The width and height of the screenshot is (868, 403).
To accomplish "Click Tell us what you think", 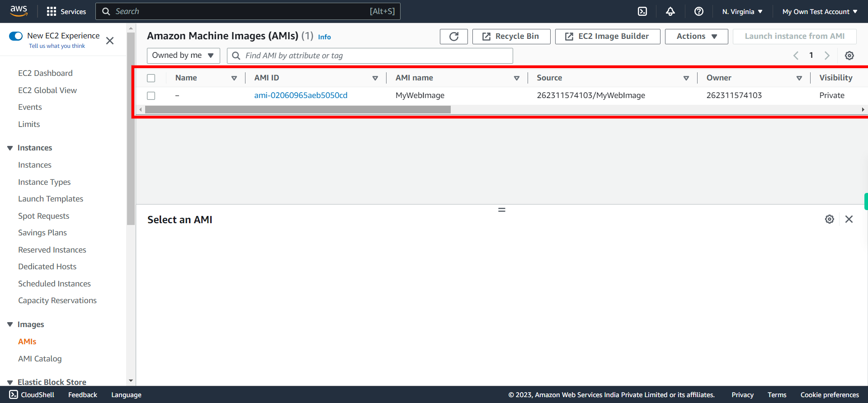I will [57, 46].
